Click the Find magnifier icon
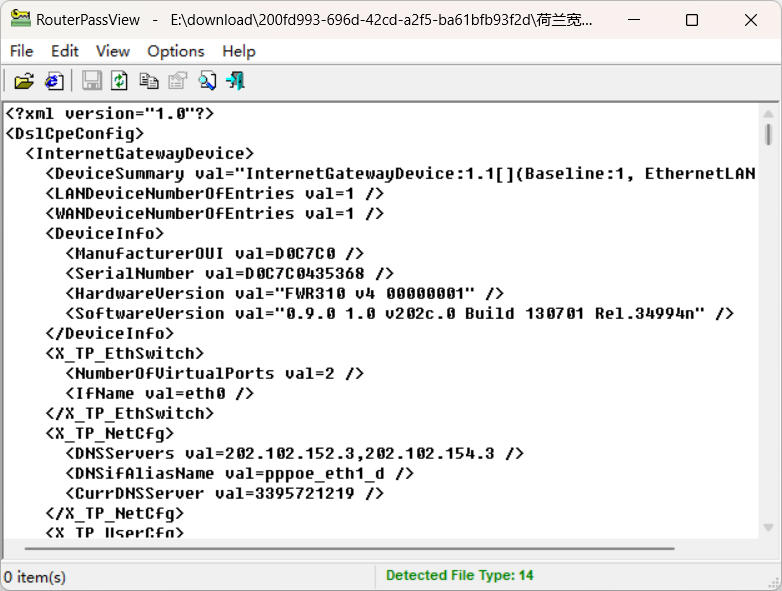The width and height of the screenshot is (782, 591). pos(207,81)
